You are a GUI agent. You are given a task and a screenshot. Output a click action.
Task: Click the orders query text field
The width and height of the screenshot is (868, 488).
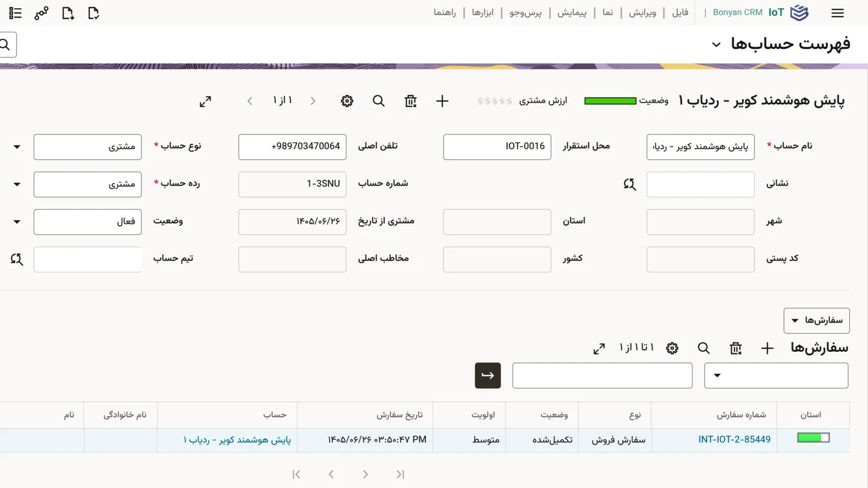coord(602,375)
